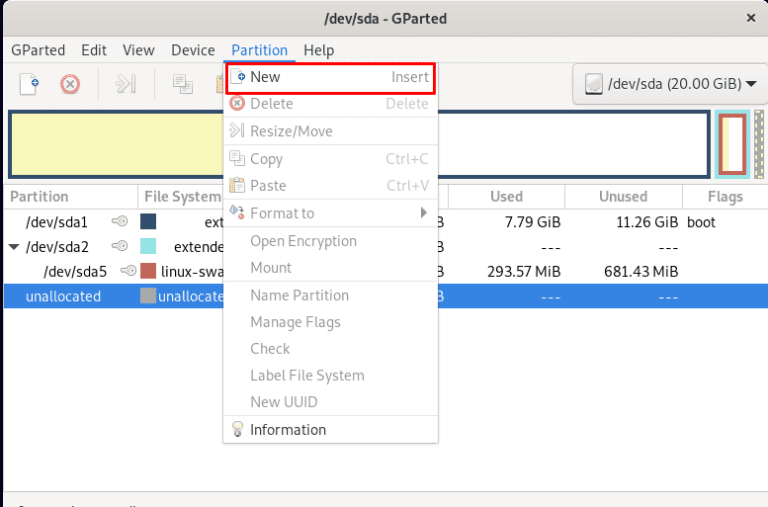Open the /dev/sda device selector dropdown
The image size is (768, 507).
coord(669,84)
